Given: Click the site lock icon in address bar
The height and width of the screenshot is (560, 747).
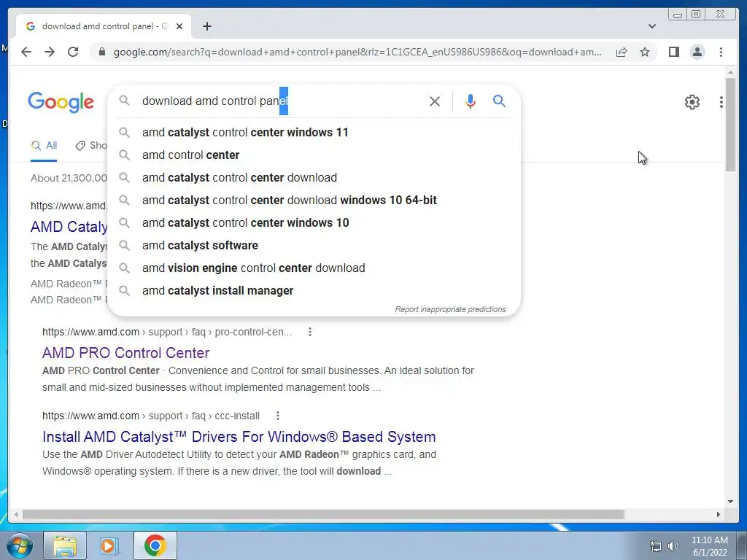Looking at the screenshot, I should pos(101,52).
